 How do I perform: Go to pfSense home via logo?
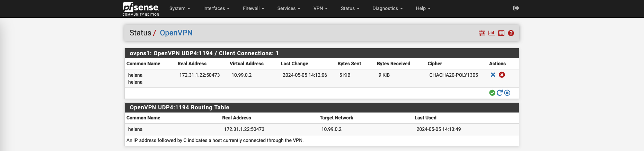point(141,9)
